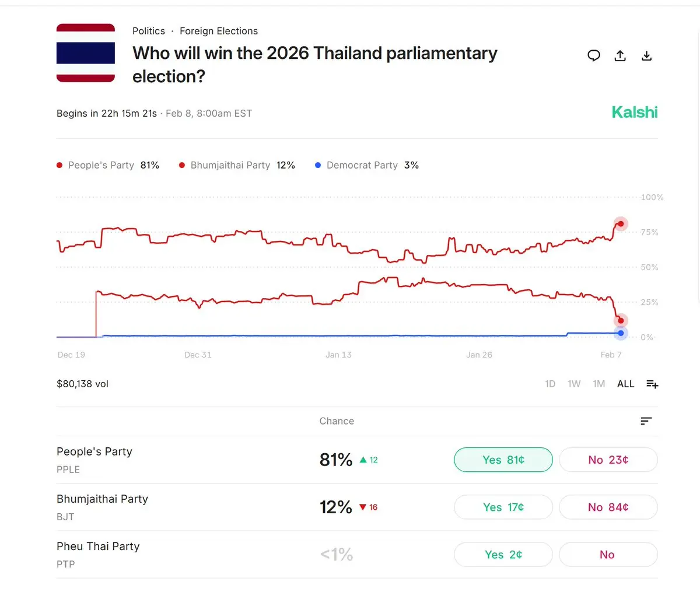Screen dimensions: 700x592
Task: Buy No 84¢ for Bhumjaithai Party
Action: tap(608, 507)
